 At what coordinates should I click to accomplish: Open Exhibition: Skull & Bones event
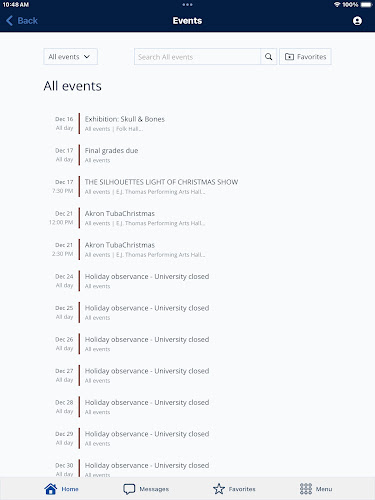coord(188,123)
